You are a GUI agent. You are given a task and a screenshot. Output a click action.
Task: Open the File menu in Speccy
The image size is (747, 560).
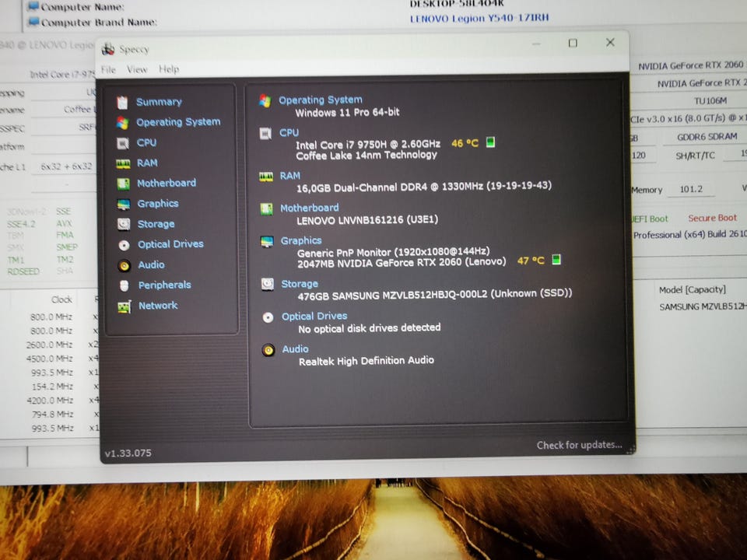(108, 69)
